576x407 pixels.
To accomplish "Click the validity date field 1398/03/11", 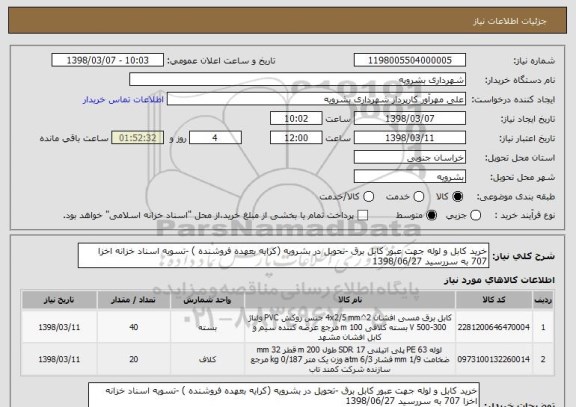I will tap(410, 138).
